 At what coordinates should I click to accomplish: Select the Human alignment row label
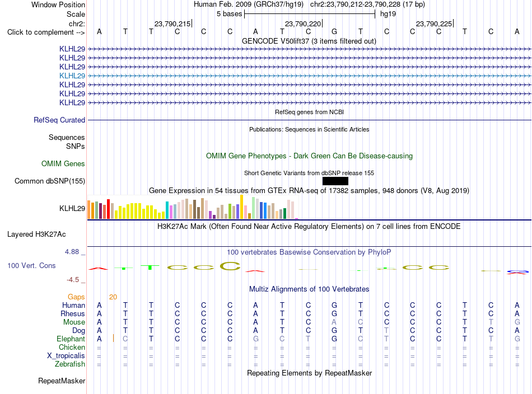pos(73,305)
